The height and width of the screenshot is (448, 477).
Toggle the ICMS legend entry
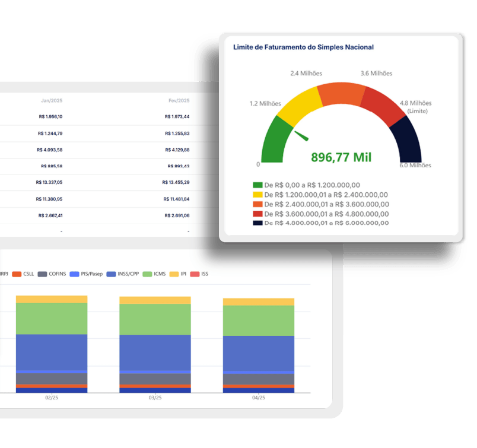[156, 274]
